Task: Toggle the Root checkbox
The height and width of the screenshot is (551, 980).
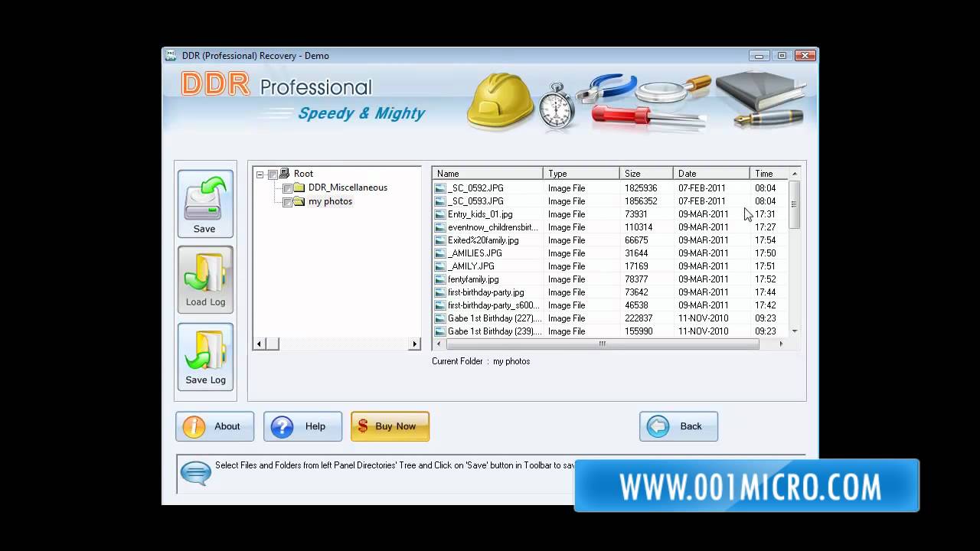Action: 273,174
